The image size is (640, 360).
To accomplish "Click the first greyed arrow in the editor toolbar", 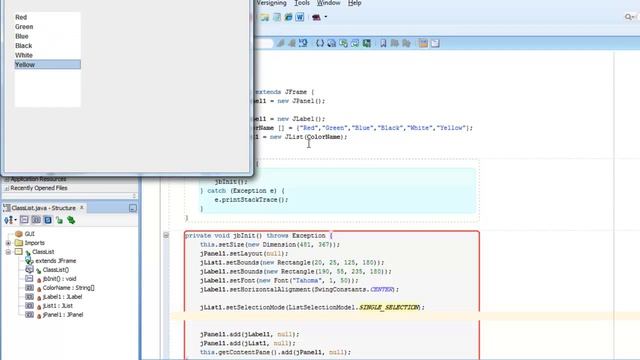I will click(x=280, y=43).
